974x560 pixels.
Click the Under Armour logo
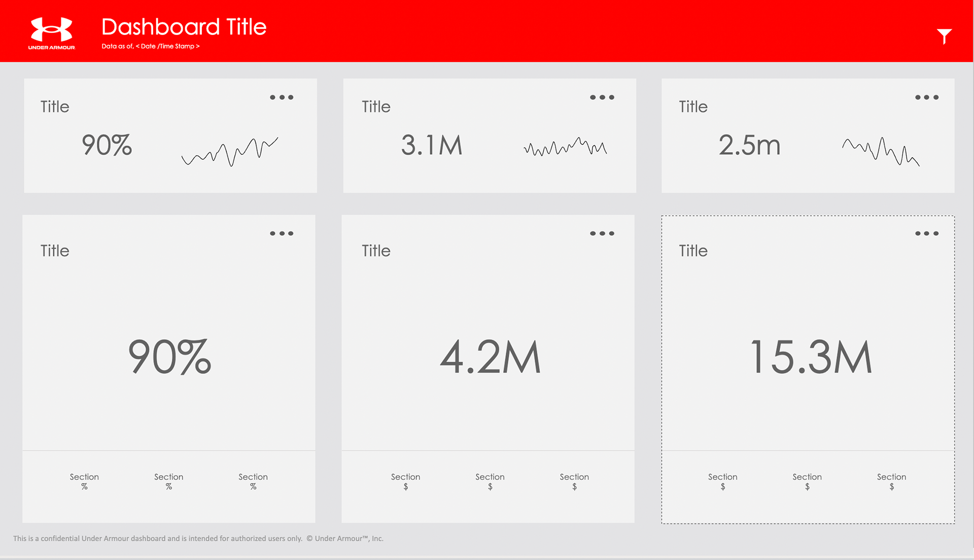tap(51, 32)
